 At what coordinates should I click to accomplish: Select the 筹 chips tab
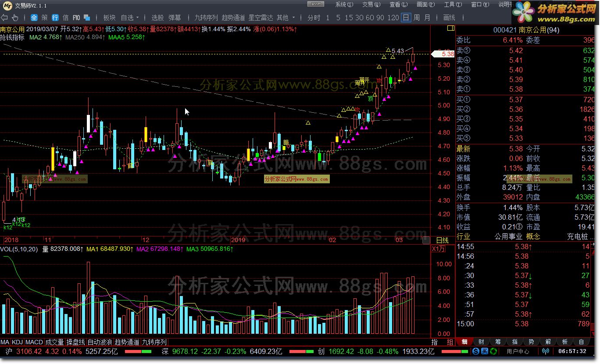pos(498,342)
